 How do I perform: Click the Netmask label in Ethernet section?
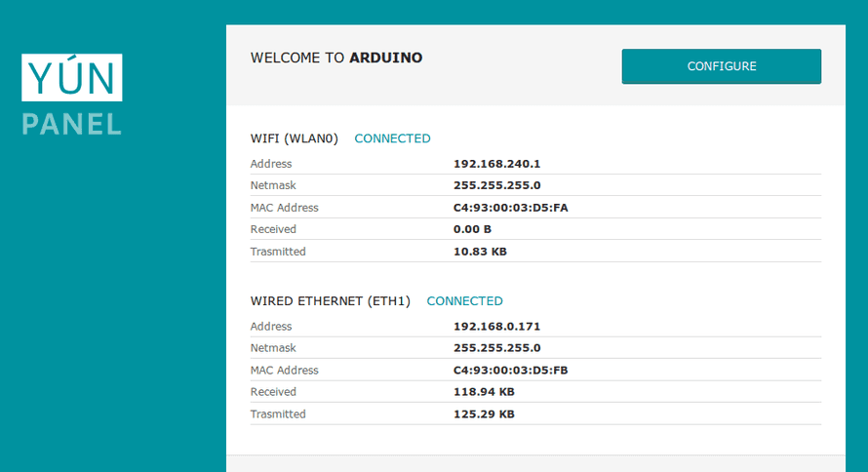(272, 348)
